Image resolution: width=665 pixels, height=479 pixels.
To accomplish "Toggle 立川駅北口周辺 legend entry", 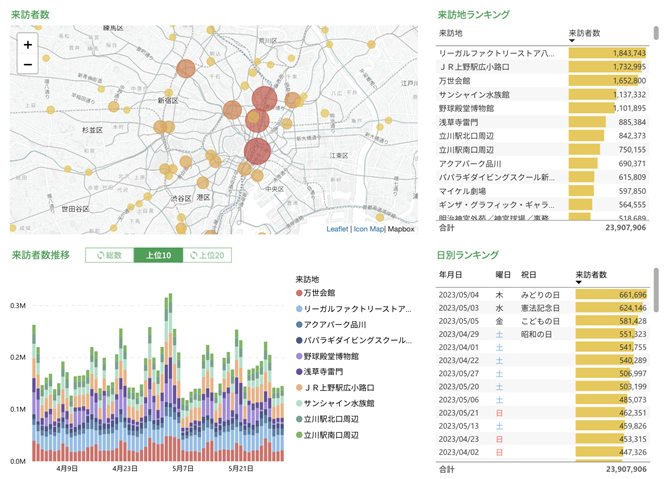I will (327, 419).
